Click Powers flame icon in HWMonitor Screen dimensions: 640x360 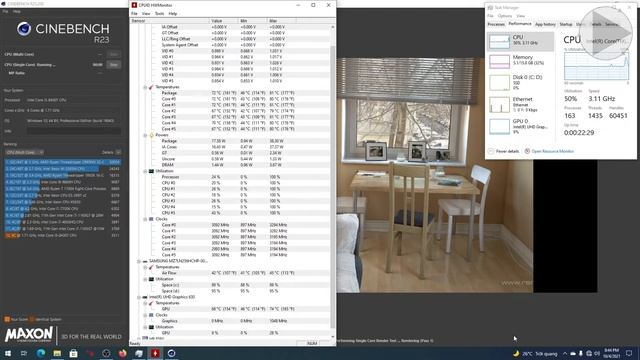pyautogui.click(x=151, y=135)
